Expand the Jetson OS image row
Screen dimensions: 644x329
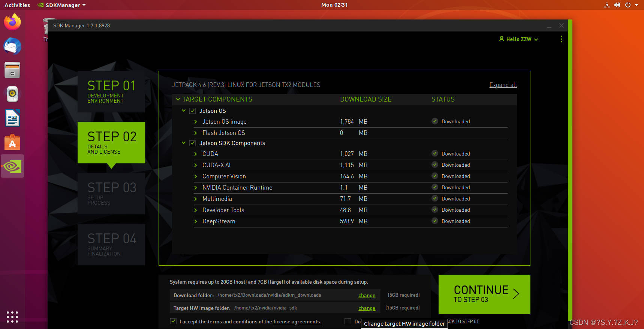tap(196, 122)
